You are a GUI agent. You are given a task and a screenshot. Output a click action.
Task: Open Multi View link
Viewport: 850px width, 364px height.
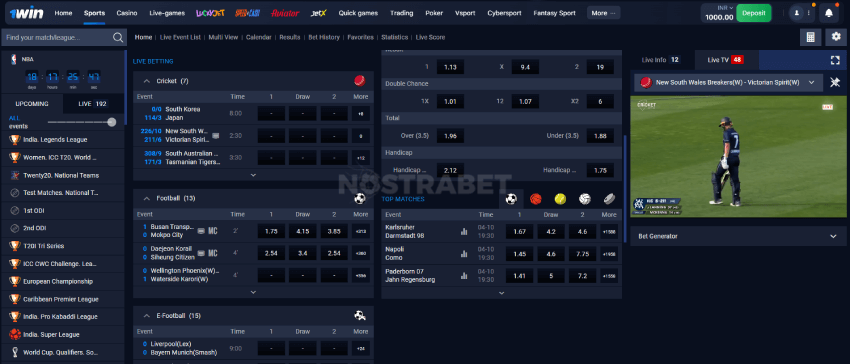click(x=223, y=37)
